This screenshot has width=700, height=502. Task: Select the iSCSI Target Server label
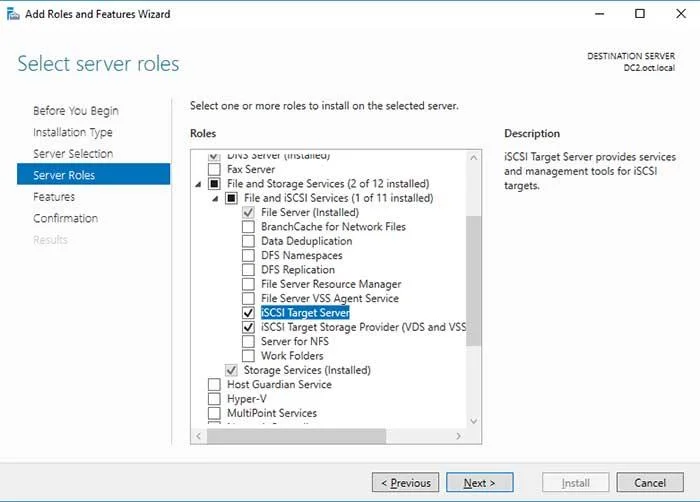[305, 313]
